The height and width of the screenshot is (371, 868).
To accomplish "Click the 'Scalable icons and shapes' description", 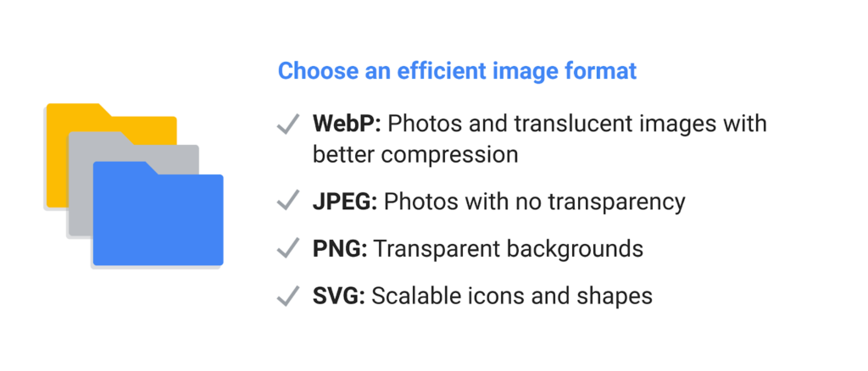I will [512, 297].
